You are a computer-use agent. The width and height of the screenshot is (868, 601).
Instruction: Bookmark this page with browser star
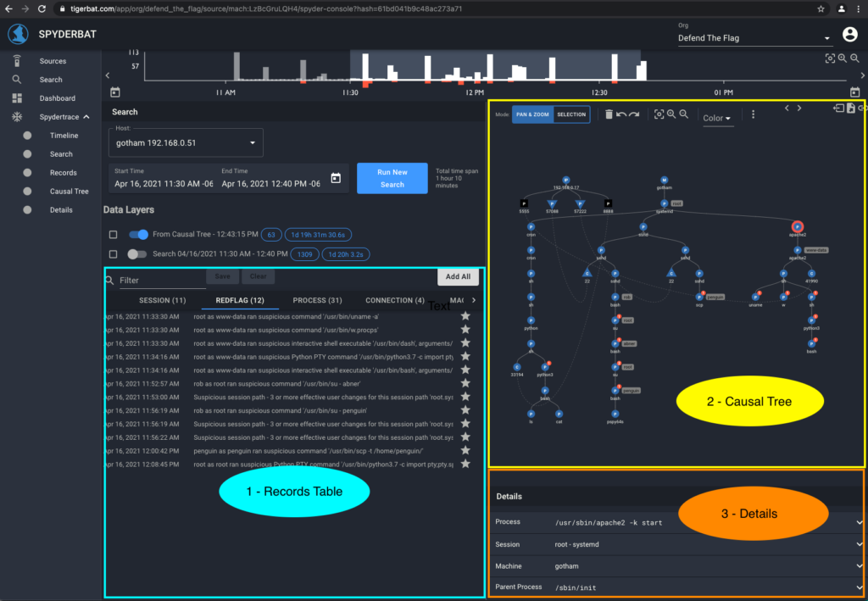point(821,8)
